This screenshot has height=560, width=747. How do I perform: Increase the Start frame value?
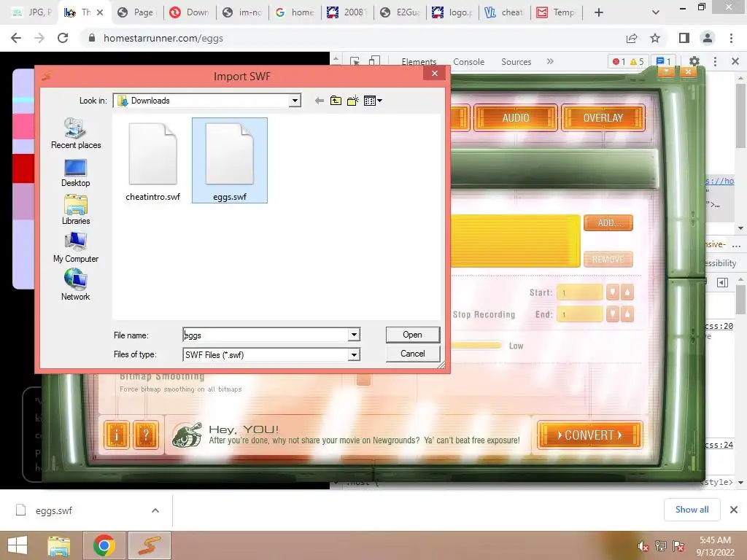point(627,292)
